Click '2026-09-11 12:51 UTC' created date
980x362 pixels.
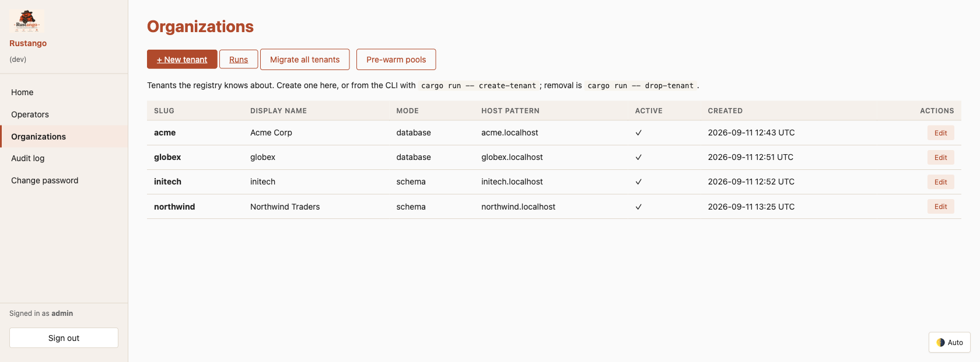(751, 157)
